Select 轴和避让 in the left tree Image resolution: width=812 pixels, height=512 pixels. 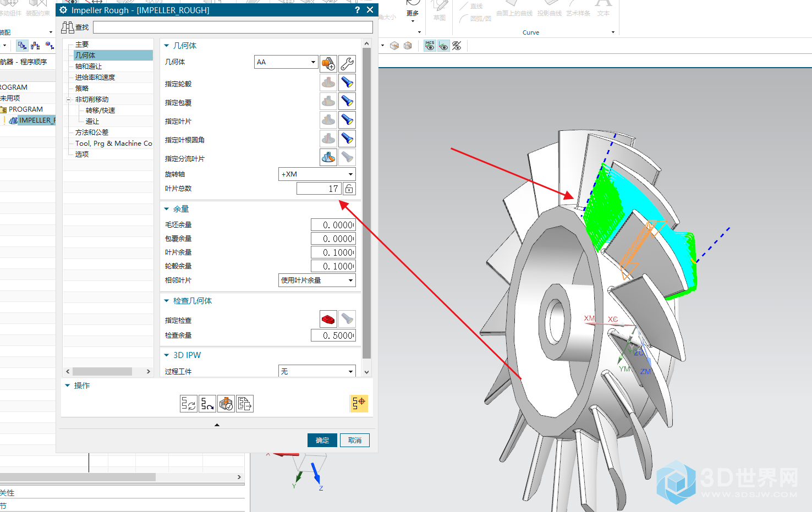89,67
